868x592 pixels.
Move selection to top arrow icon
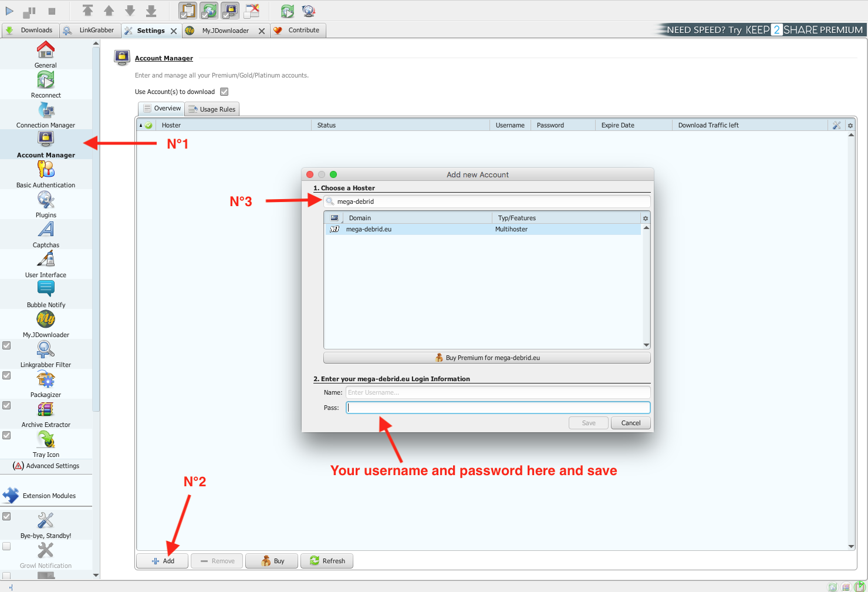[87, 11]
